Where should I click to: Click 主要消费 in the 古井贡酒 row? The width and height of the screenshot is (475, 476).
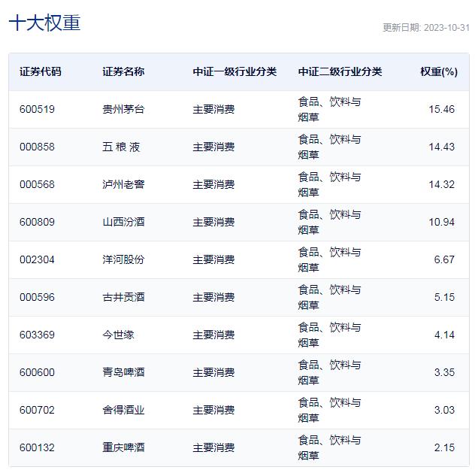point(214,297)
